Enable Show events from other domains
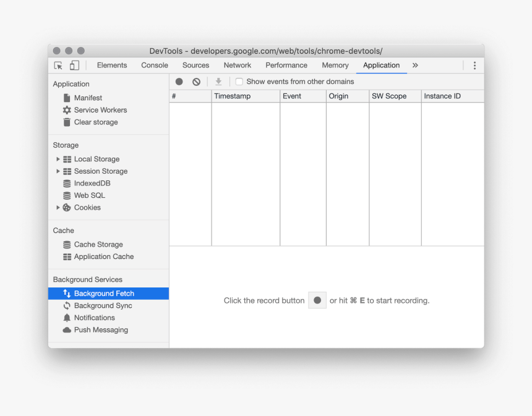This screenshot has height=416, width=532. [x=239, y=81]
